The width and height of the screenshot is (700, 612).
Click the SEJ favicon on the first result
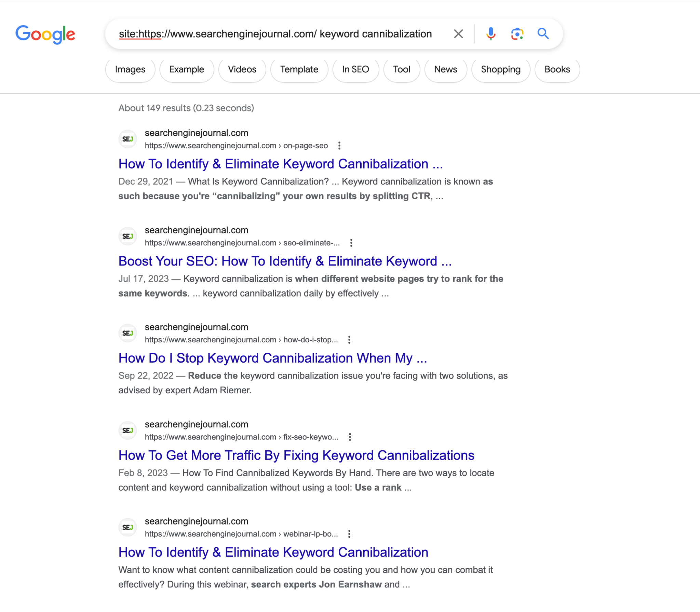(128, 138)
